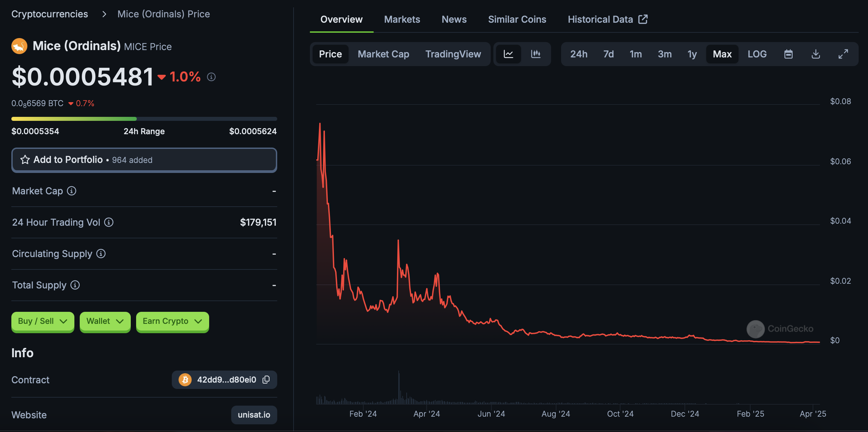Click the Mice (Ordinals) Price breadcrumb

click(x=163, y=14)
